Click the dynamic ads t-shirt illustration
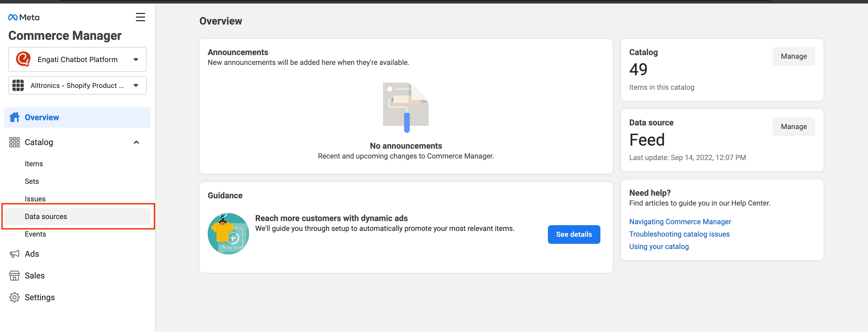Image resolution: width=868 pixels, height=332 pixels. click(x=228, y=233)
